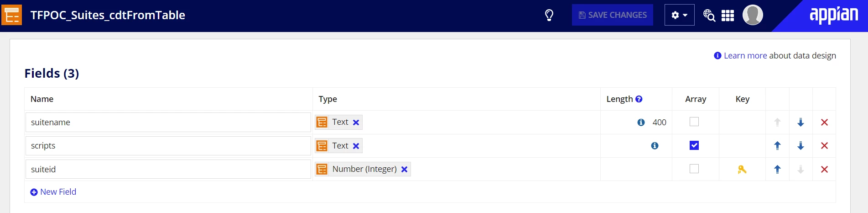
Task: Click primary key icon for suiteid
Action: [742, 170]
